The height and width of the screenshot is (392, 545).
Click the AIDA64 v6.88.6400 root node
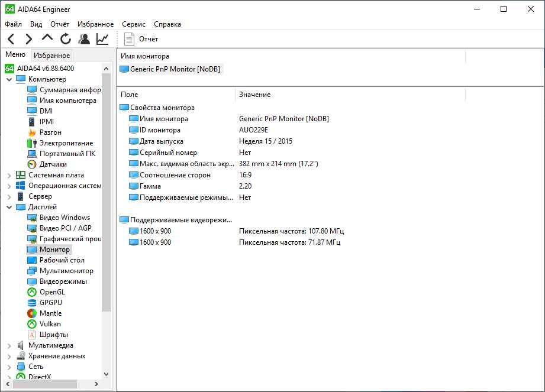(x=46, y=69)
